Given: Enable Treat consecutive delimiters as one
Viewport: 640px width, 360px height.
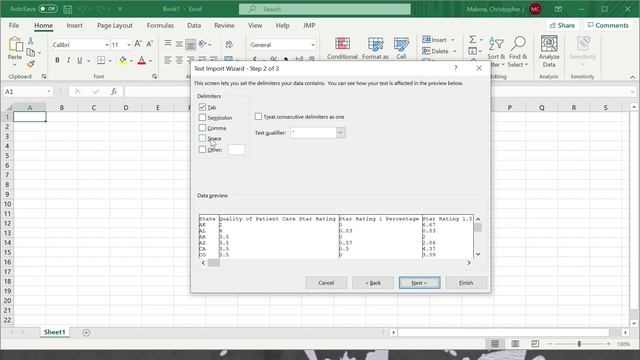Looking at the screenshot, I should coord(258,117).
